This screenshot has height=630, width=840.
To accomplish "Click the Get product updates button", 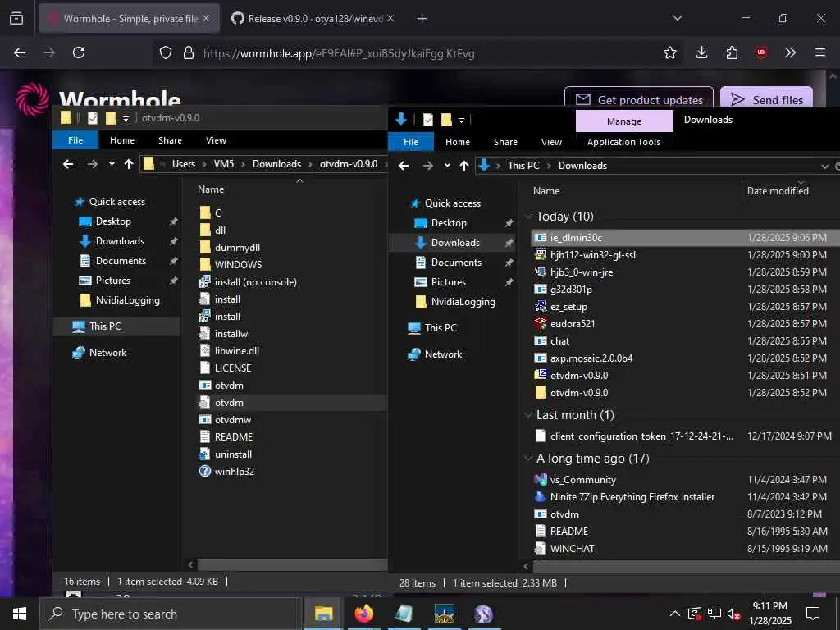I will 638,98.
